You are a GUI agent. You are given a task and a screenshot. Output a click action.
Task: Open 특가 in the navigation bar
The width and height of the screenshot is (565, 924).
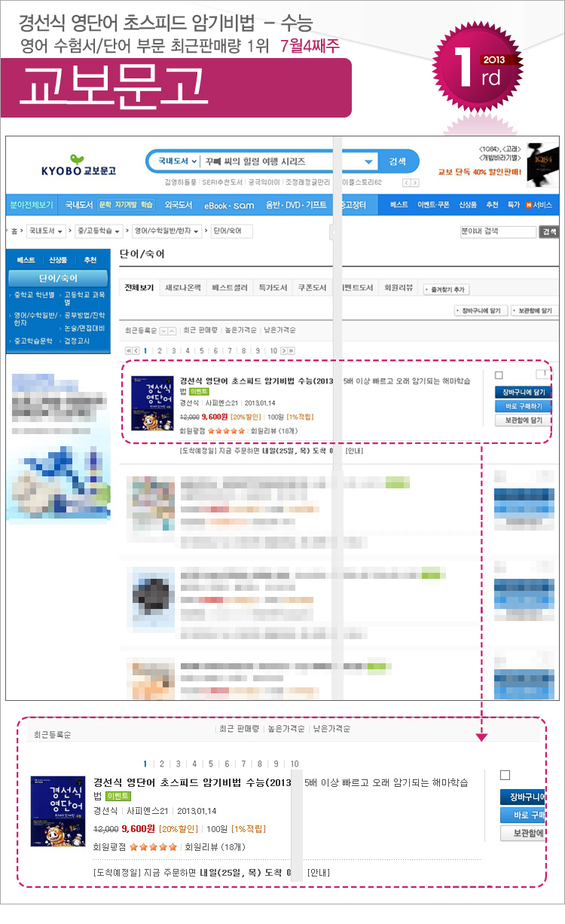click(514, 205)
